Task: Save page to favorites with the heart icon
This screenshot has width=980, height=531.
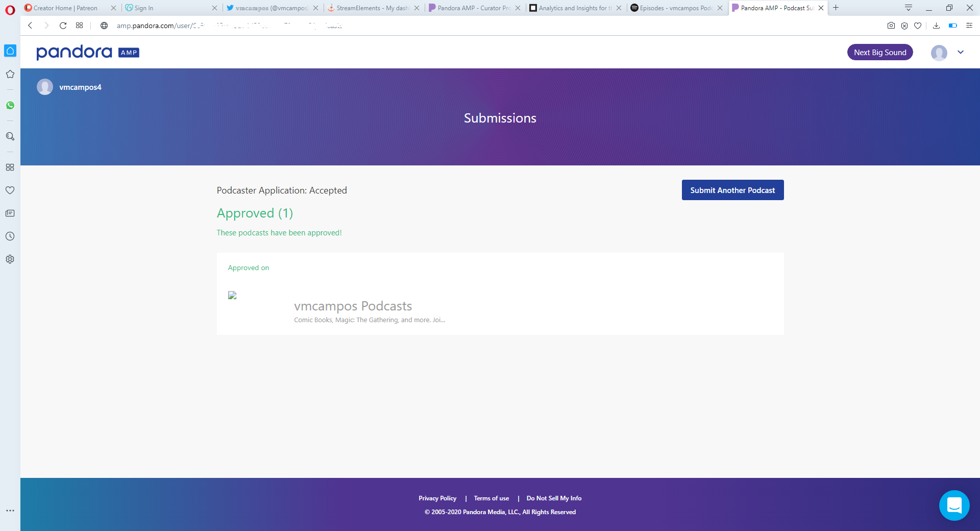Action: pos(918,25)
